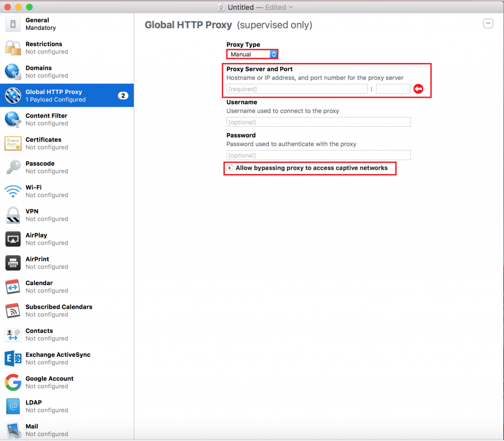Focus the Password optional field
504x441 pixels.
[318, 155]
